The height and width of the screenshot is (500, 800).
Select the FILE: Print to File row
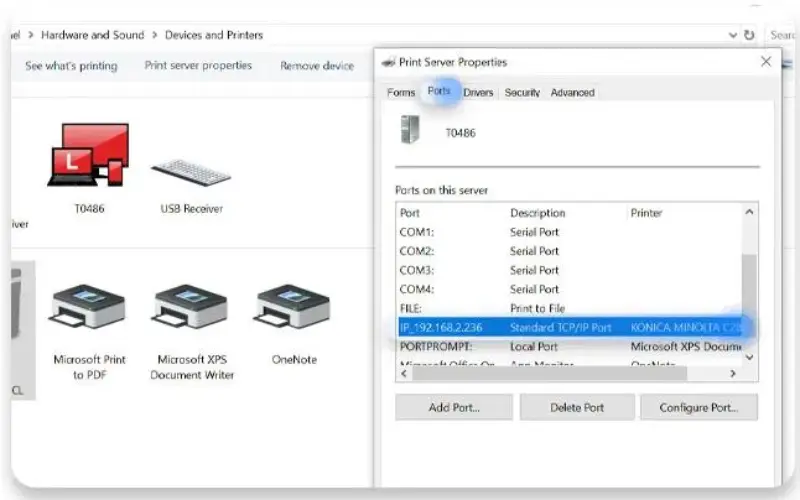pos(569,308)
